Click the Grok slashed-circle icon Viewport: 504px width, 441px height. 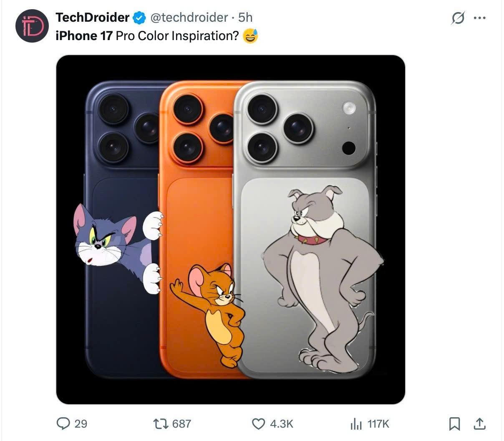458,18
